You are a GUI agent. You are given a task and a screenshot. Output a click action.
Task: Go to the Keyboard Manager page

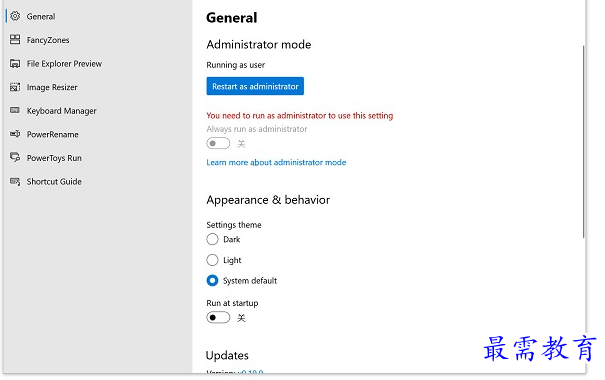click(x=61, y=111)
